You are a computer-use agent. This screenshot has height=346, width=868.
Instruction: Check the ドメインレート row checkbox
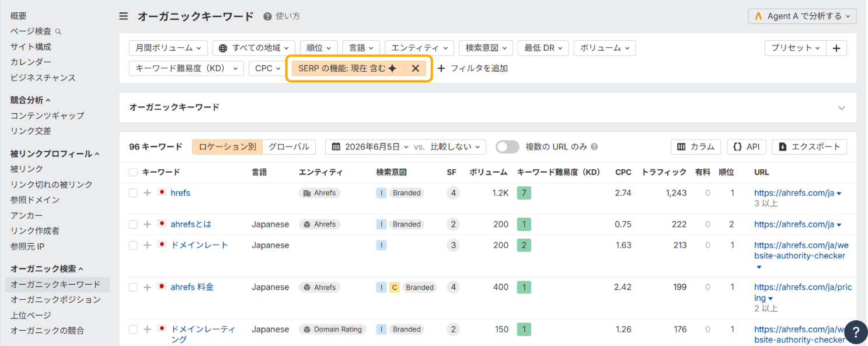click(x=133, y=245)
